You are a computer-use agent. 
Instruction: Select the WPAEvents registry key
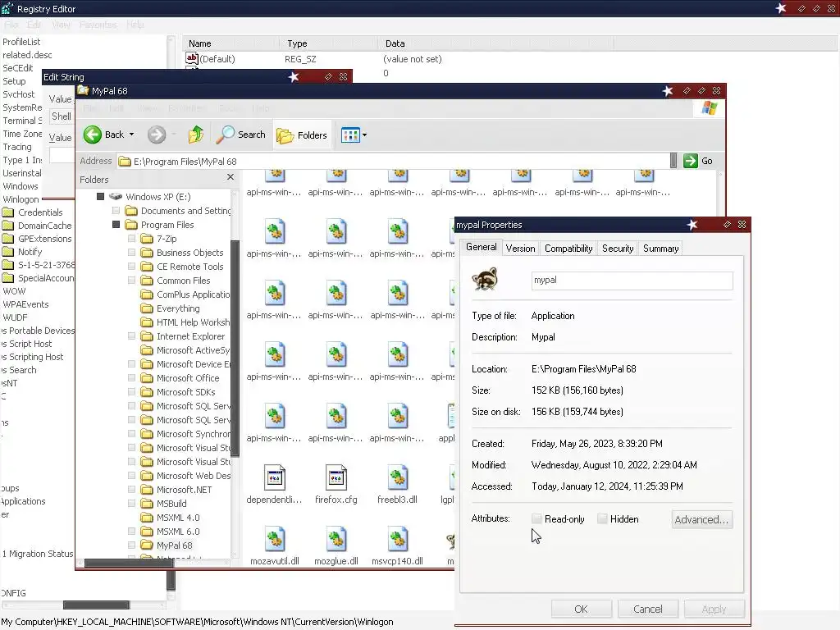(25, 304)
